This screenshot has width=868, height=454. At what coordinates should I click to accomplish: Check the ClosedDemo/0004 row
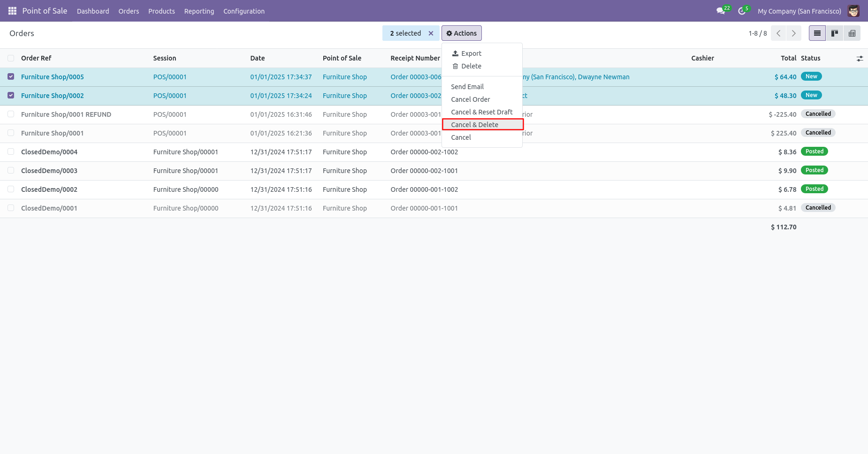(x=11, y=151)
